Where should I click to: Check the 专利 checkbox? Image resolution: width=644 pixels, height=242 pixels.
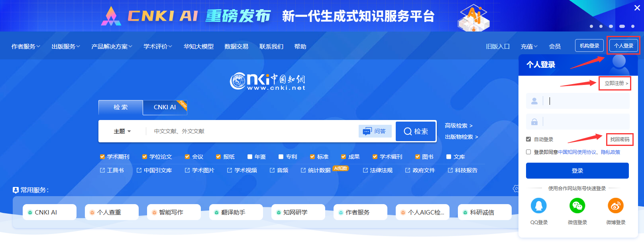click(281, 157)
